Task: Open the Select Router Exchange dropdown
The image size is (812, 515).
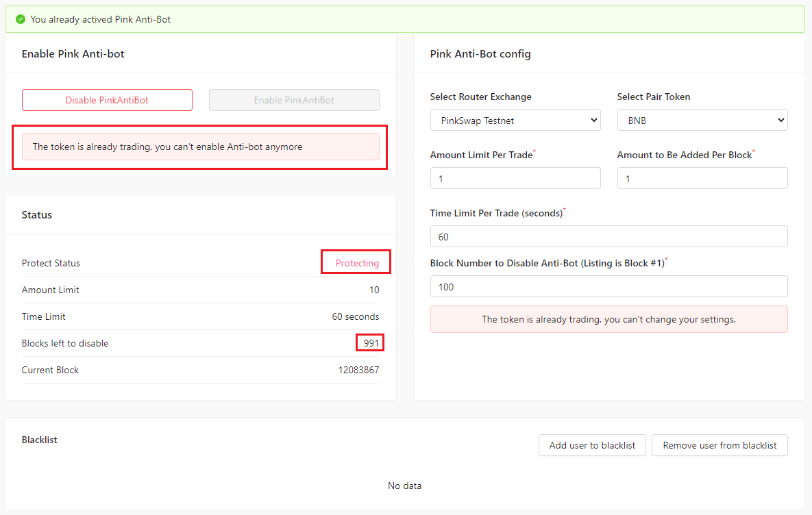Action: [x=515, y=120]
